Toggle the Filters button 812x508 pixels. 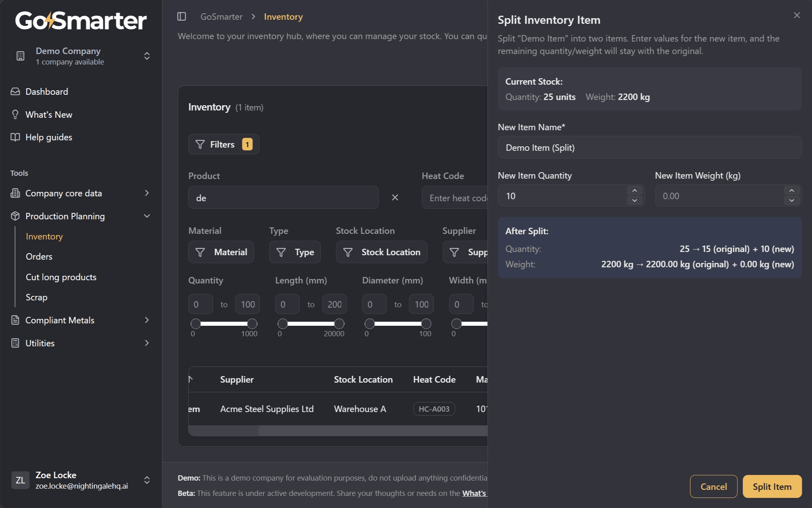pyautogui.click(x=224, y=144)
